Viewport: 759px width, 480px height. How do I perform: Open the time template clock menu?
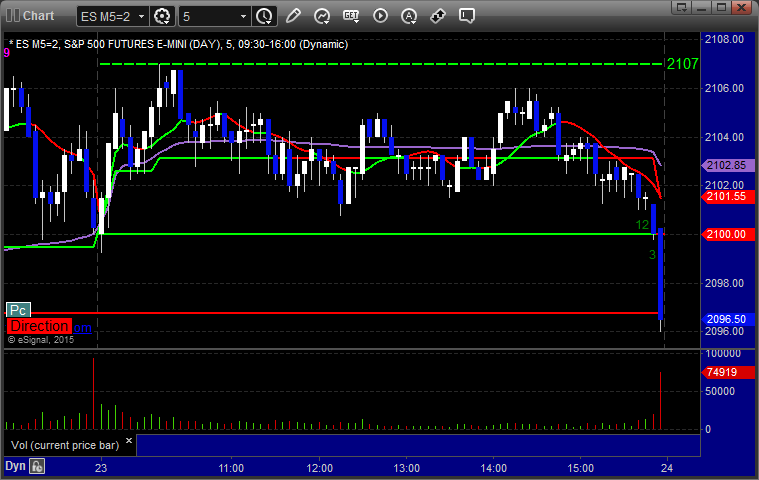click(265, 16)
